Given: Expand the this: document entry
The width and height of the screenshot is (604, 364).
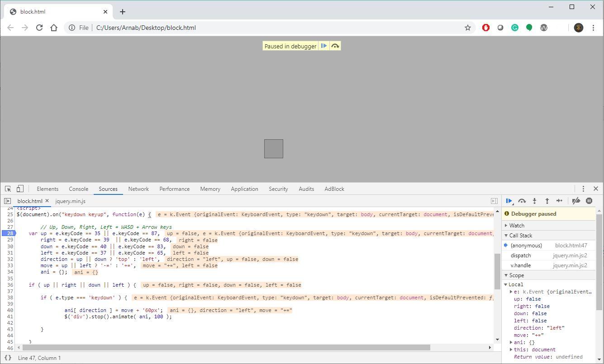Looking at the screenshot, I should coord(511,350).
